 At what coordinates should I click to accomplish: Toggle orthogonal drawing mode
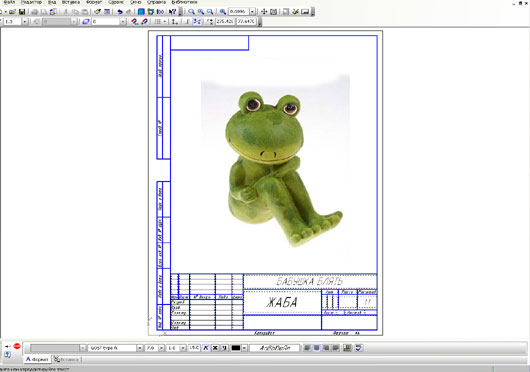(188, 21)
